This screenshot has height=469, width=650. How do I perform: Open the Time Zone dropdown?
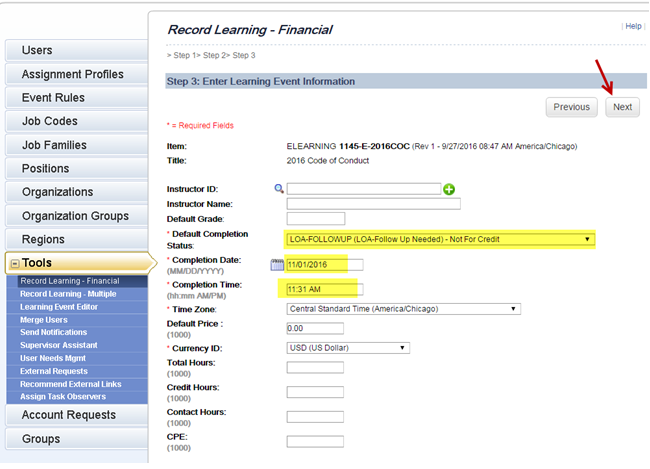tap(403, 309)
